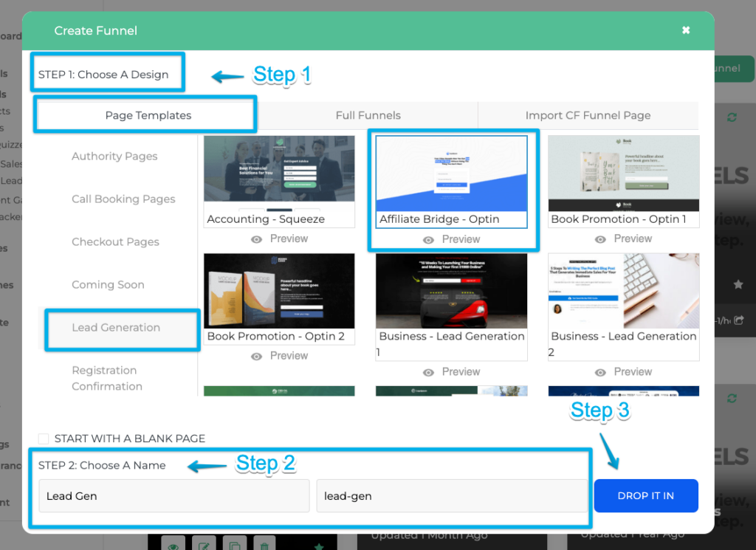Toggle the eye icon in the bottom action bar
This screenshot has height=550, width=756.
click(174, 546)
